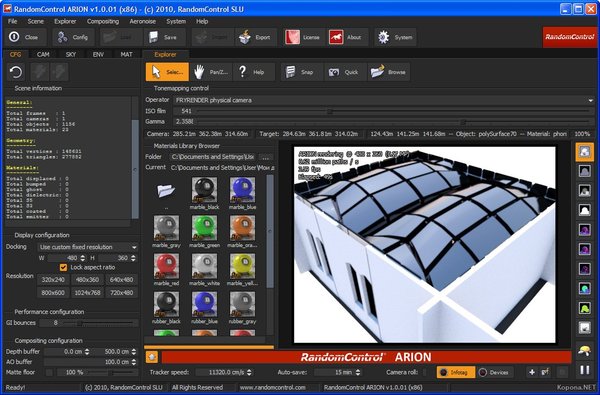Open the Aeronoise menu
This screenshot has height=395, width=600.
142,21
